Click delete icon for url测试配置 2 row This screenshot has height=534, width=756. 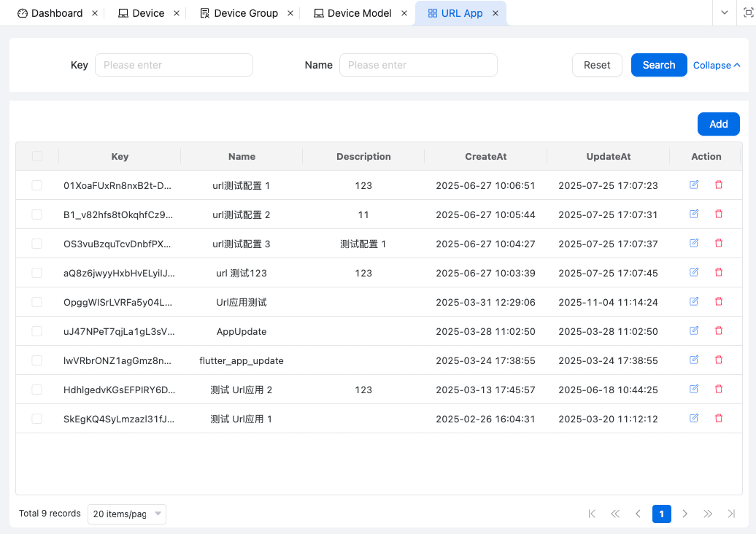click(719, 214)
